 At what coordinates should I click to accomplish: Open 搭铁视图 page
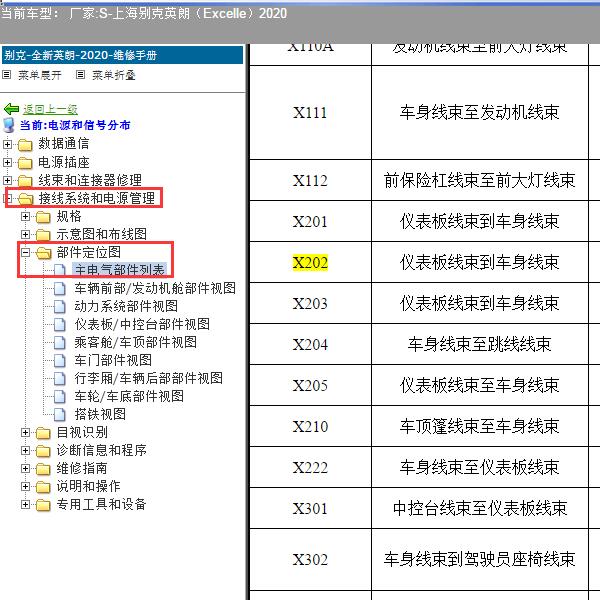100,414
